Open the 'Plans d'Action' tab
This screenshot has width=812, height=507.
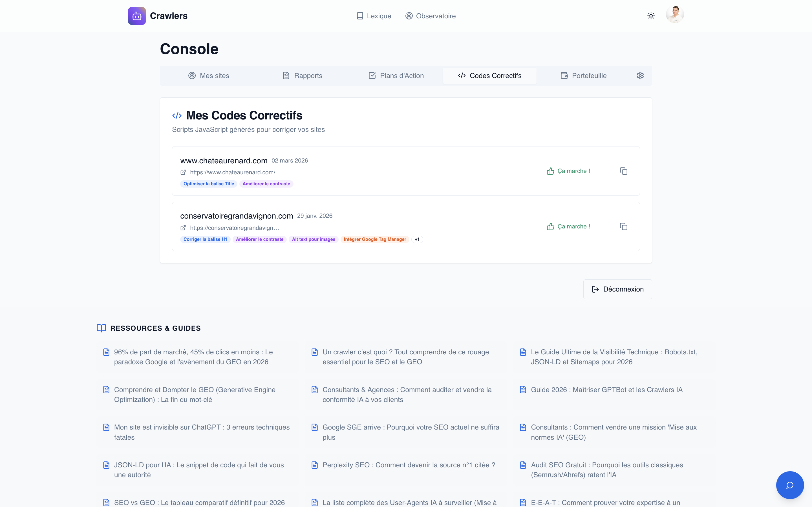[396, 75]
